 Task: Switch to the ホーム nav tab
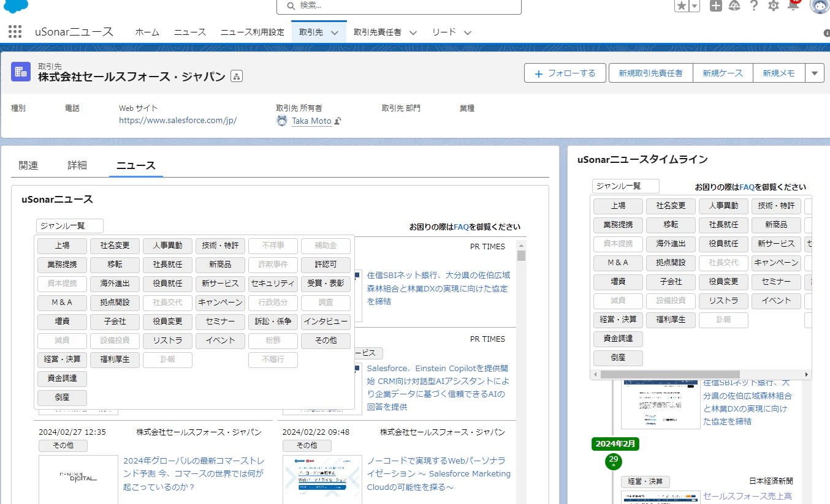[x=147, y=32]
